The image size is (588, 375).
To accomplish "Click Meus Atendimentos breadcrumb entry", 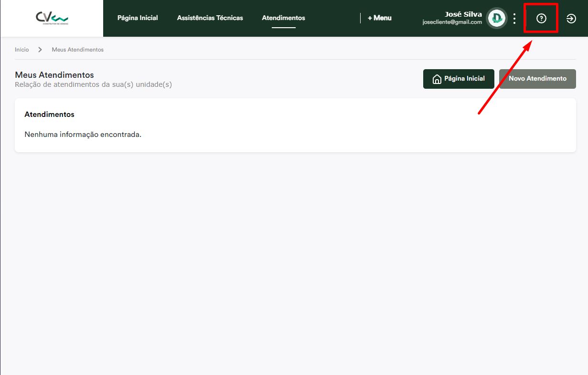I will point(78,50).
